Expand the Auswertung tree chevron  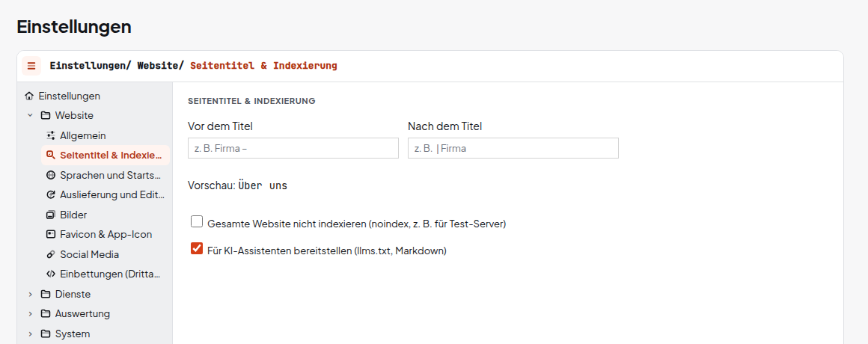(31, 313)
